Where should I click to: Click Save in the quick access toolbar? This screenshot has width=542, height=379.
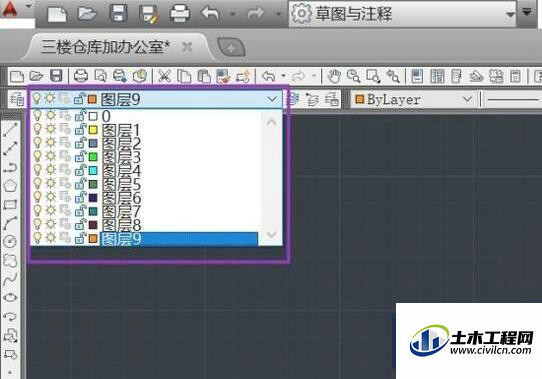[x=118, y=14]
